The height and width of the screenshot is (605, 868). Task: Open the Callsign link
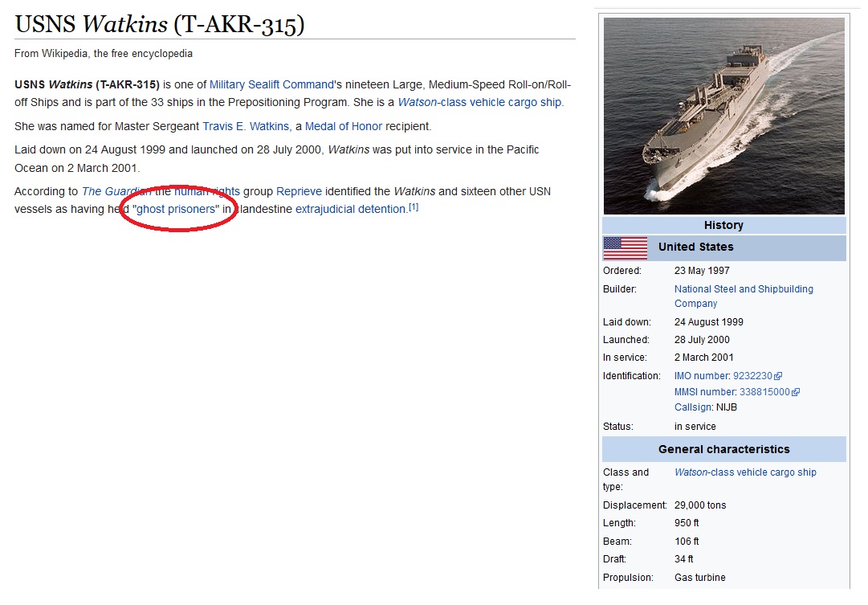pos(693,408)
